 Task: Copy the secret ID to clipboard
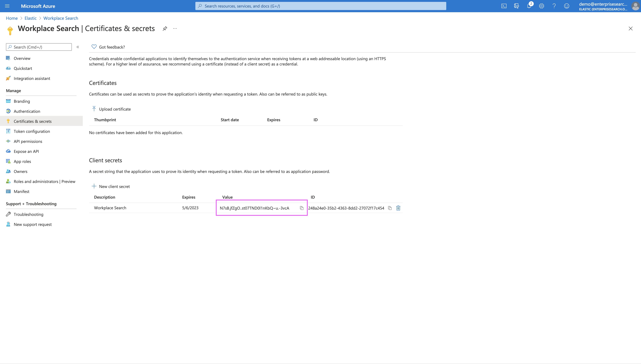[x=389, y=208]
